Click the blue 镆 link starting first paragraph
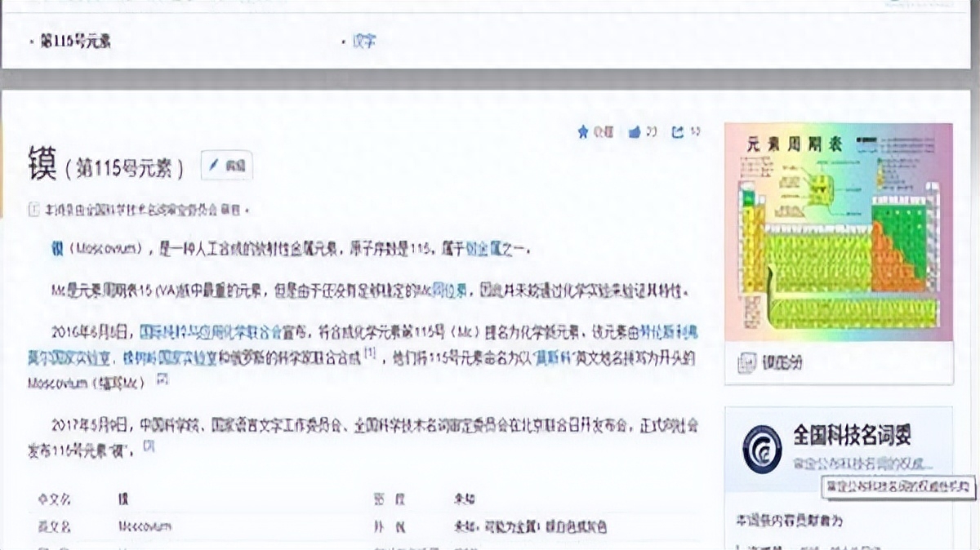The width and height of the screenshot is (980, 550). [58, 249]
